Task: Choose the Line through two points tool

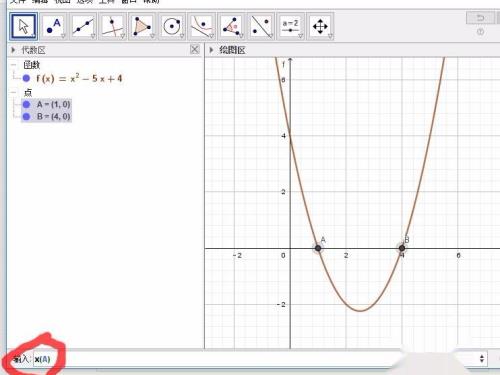Action: (x=83, y=26)
